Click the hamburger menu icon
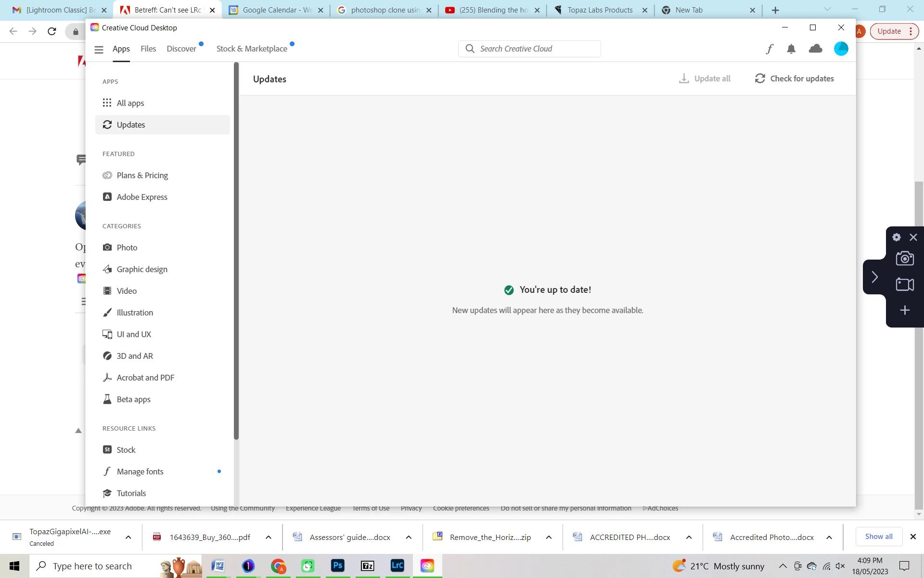Image resolution: width=924 pixels, height=578 pixels. click(99, 49)
